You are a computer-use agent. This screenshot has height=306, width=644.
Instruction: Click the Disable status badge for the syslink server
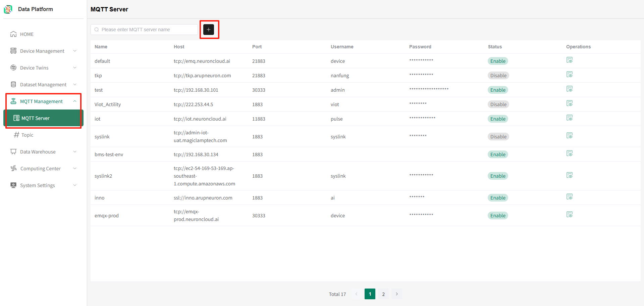click(x=498, y=137)
